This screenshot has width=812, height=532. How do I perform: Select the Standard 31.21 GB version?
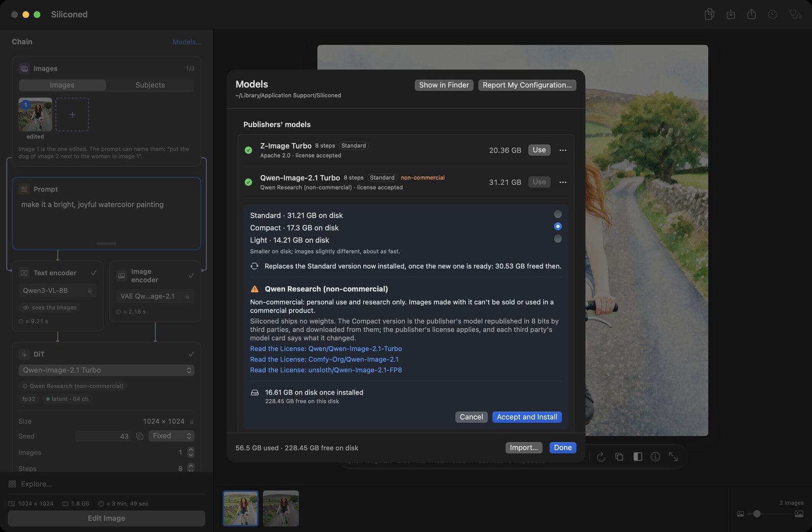pyautogui.click(x=558, y=214)
